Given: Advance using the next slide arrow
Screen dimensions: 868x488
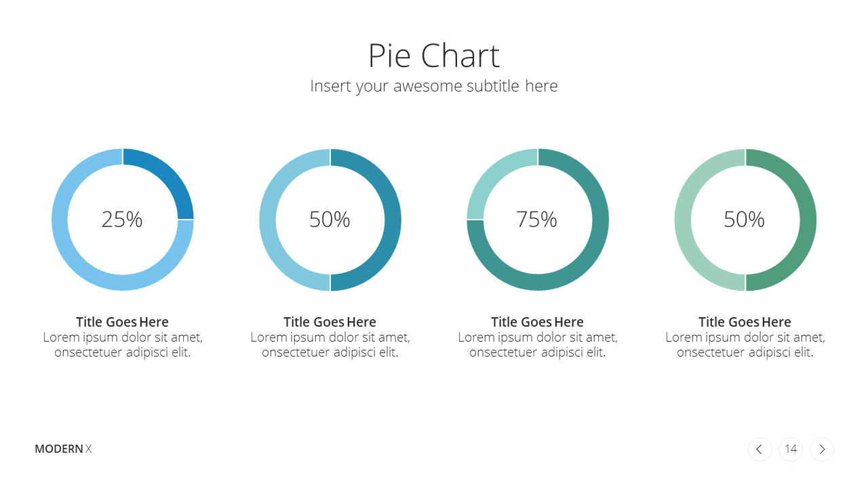Looking at the screenshot, I should tap(822, 449).
